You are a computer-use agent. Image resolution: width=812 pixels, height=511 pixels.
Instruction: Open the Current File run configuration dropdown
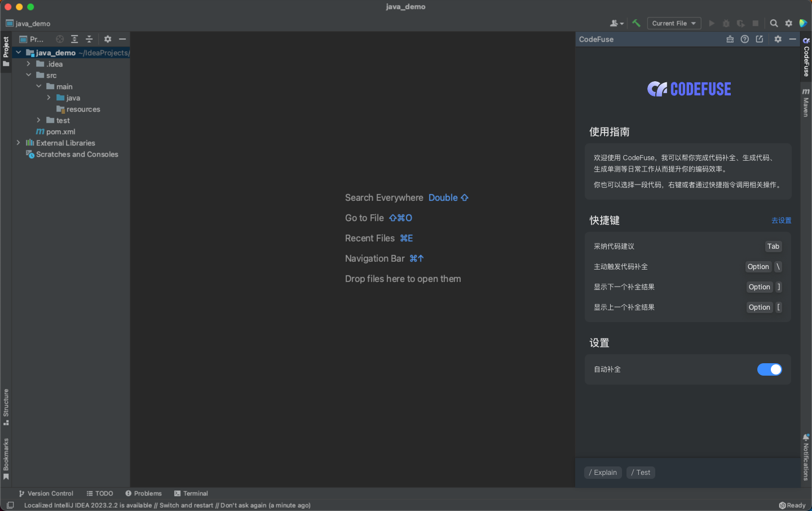[674, 23]
